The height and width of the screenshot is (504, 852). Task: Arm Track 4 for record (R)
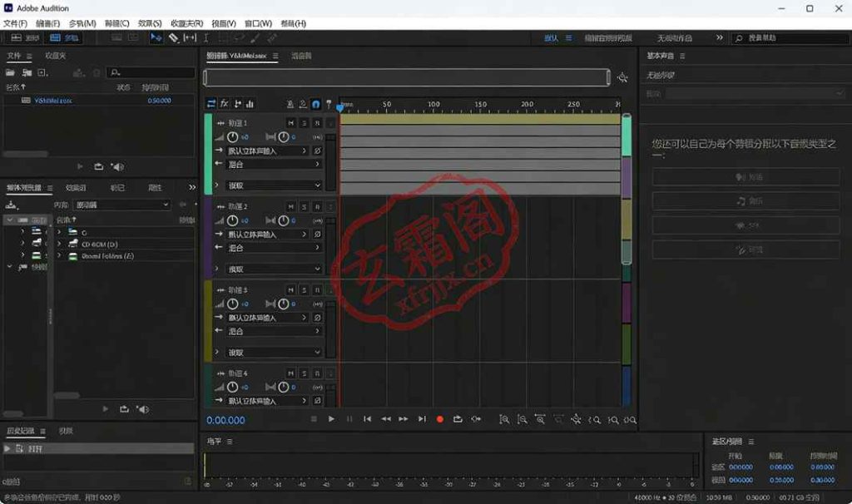coord(317,373)
